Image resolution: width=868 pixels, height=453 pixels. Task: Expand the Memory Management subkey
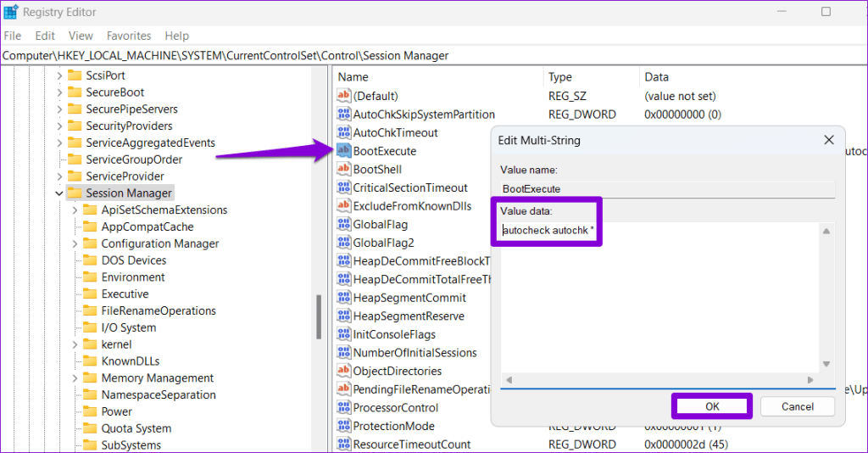pyautogui.click(x=75, y=378)
